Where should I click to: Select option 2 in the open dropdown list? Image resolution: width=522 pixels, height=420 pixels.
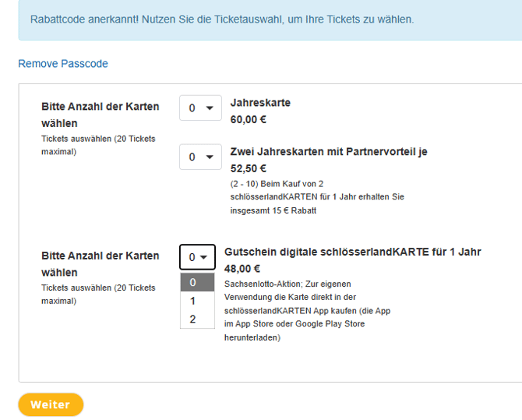point(197,319)
